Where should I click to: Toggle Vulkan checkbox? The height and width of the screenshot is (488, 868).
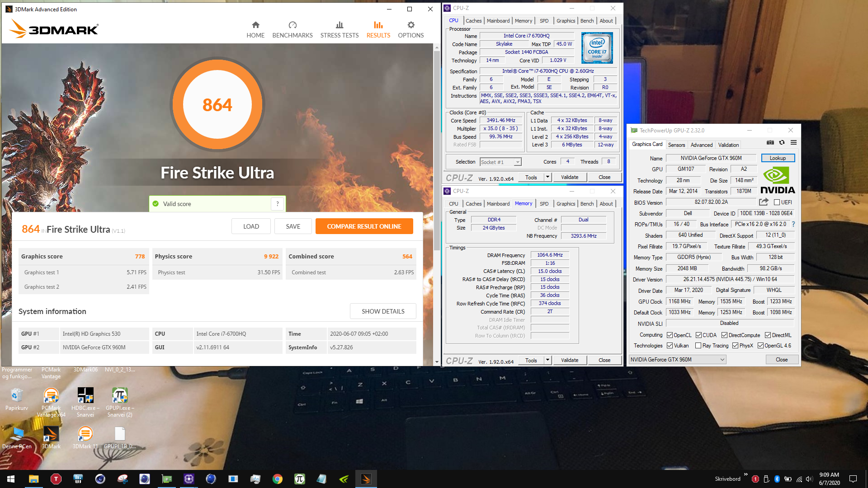(670, 346)
